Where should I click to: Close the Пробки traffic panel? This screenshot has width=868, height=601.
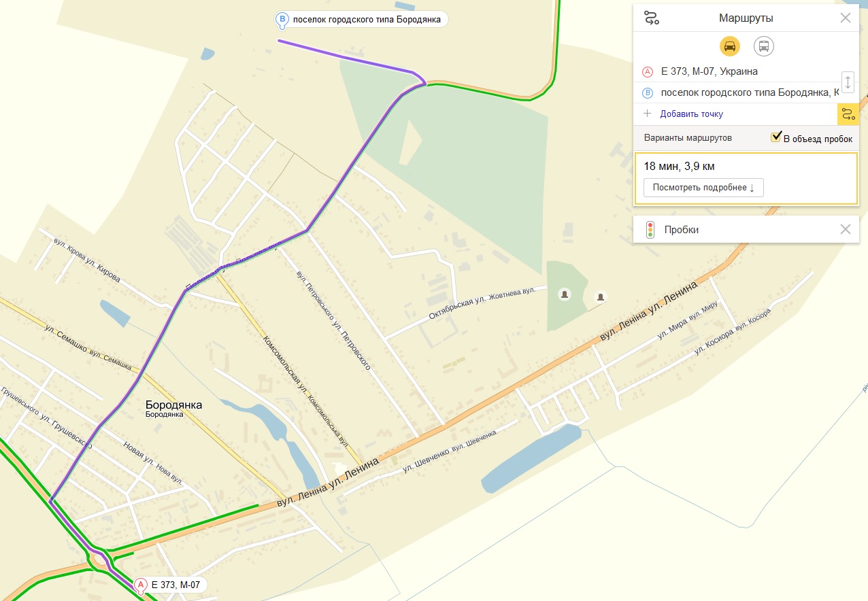coord(846,230)
